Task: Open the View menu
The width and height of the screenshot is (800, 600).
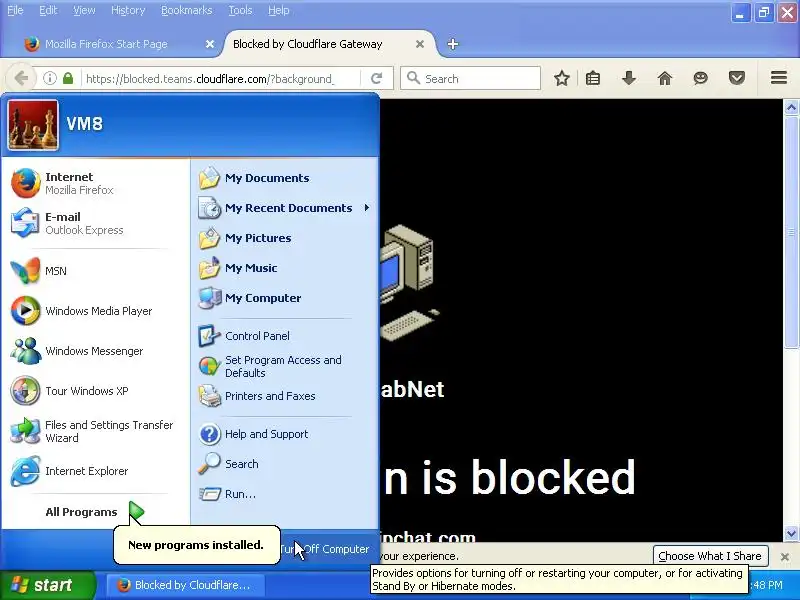Action: [x=84, y=10]
